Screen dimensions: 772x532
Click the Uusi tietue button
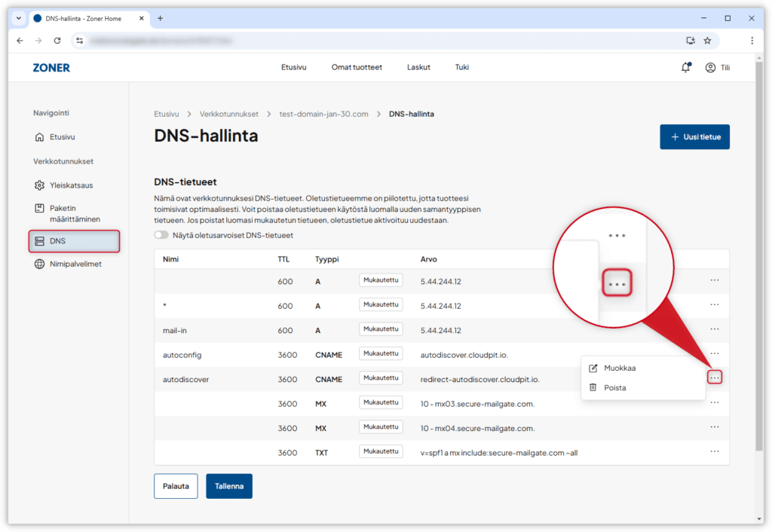[694, 137]
